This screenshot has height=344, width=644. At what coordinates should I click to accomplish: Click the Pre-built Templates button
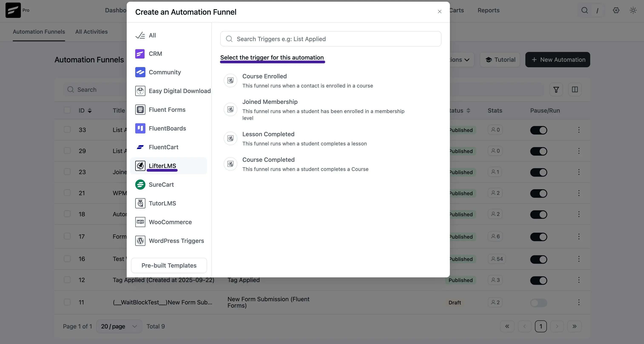point(169,265)
